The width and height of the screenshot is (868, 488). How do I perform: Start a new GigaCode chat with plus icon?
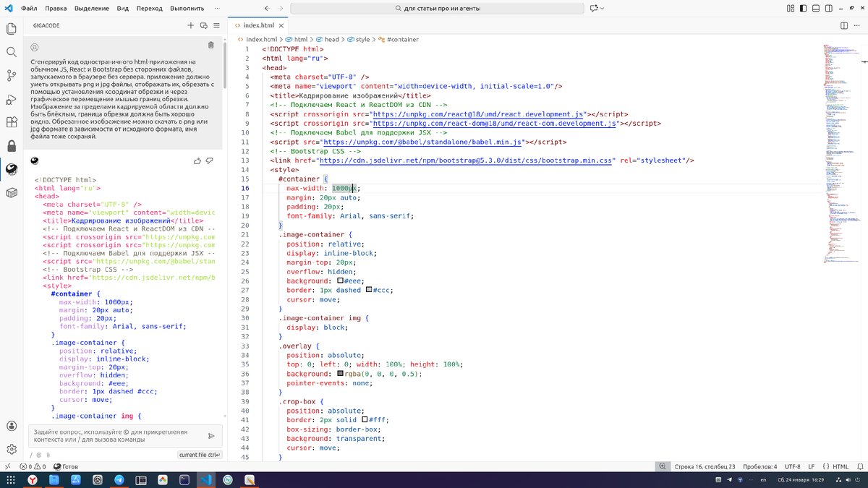pos(191,25)
